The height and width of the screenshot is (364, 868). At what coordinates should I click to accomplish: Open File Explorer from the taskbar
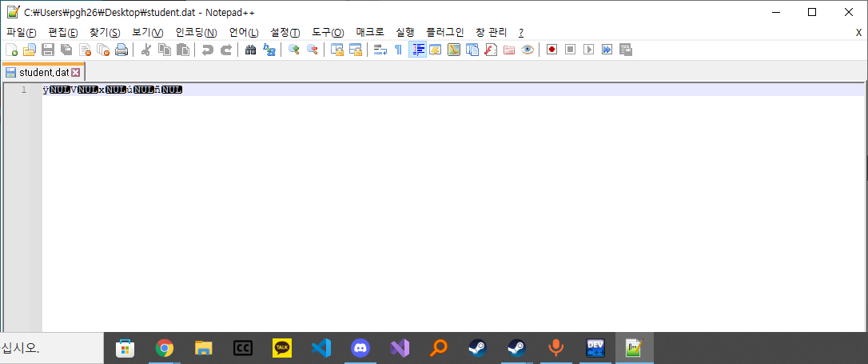tap(204, 348)
